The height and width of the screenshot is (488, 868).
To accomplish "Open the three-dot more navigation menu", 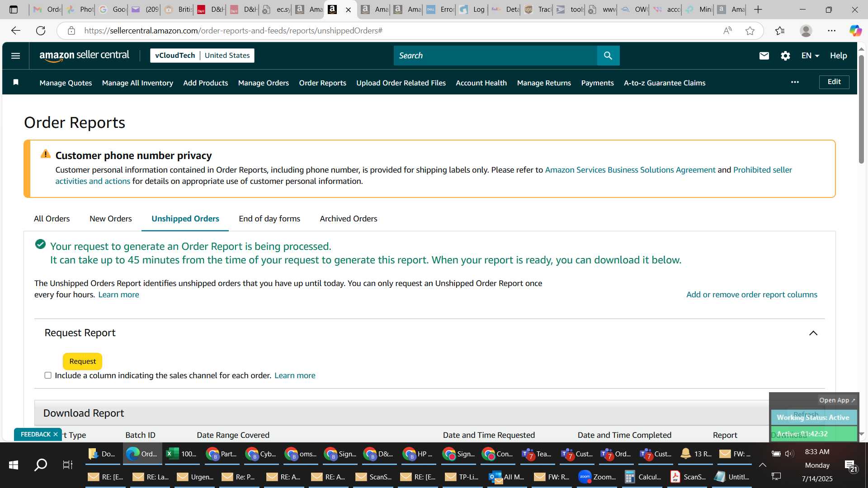I will pos(795,82).
